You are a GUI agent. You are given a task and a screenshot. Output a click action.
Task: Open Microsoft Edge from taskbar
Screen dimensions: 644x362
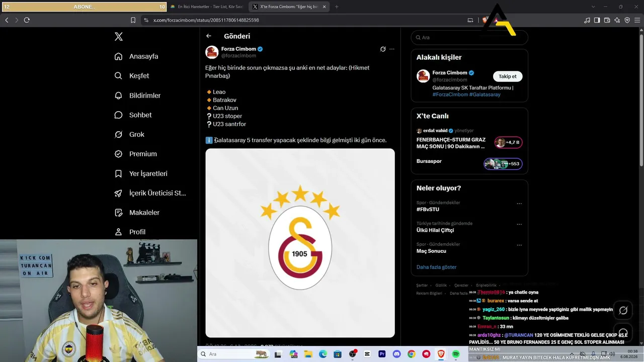click(323, 354)
